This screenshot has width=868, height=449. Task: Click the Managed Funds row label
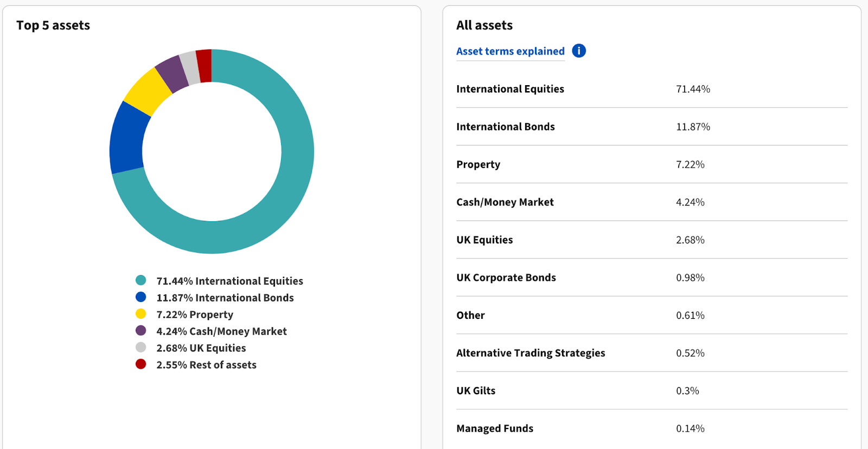point(495,428)
